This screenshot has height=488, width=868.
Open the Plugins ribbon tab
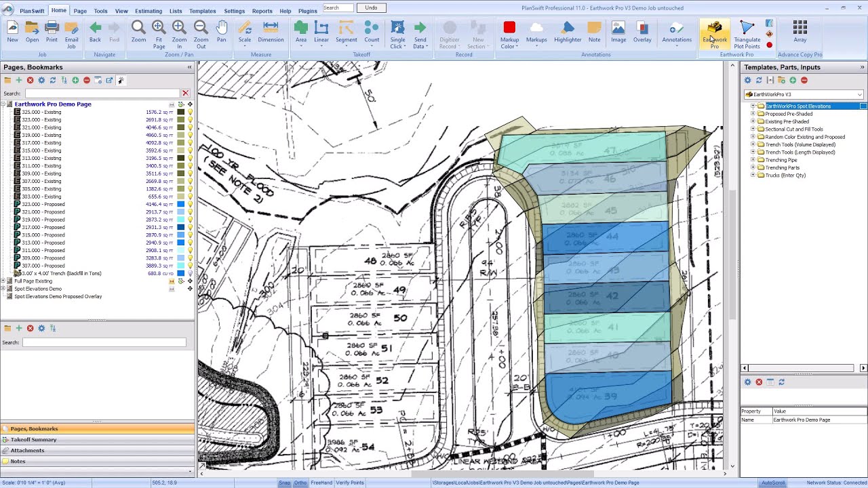coord(307,11)
